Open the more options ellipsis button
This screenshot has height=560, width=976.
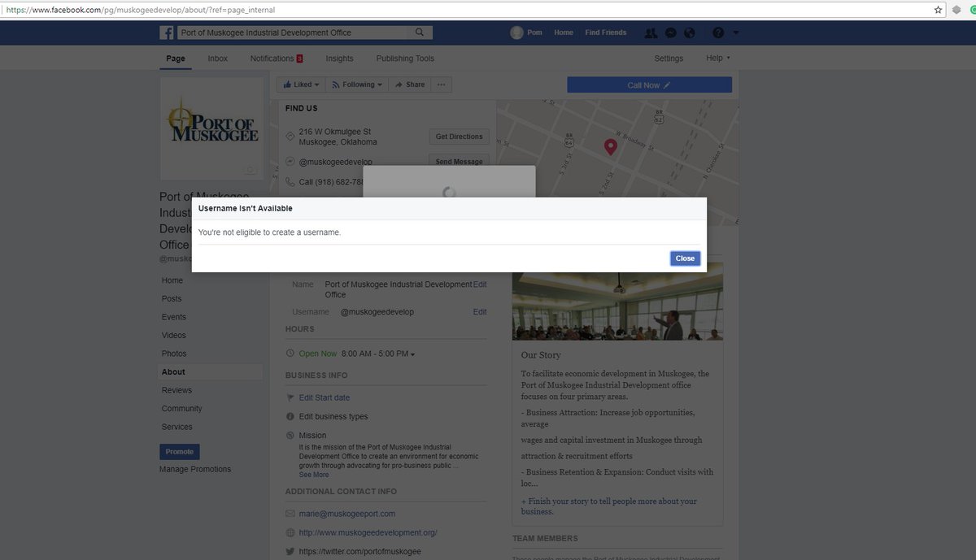tap(441, 85)
